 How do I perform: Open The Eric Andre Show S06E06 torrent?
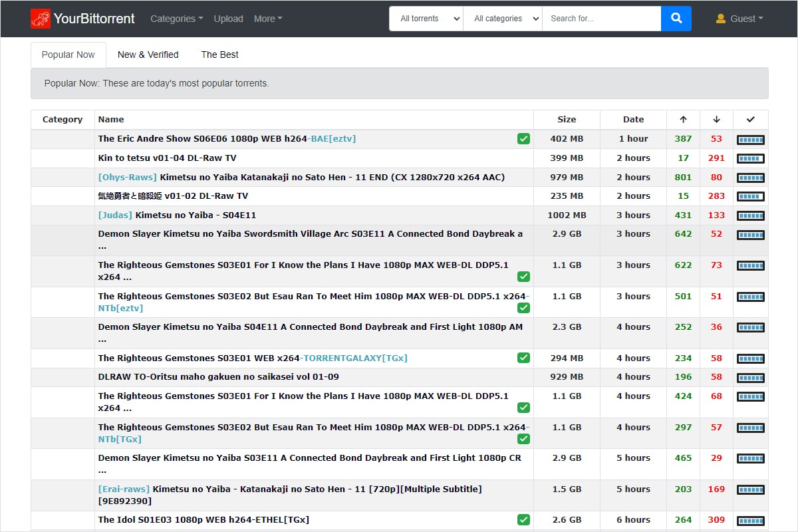pyautogui.click(x=227, y=139)
